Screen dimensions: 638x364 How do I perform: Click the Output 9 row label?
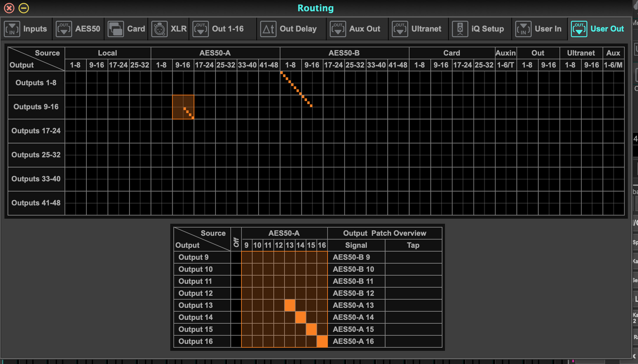(202, 257)
